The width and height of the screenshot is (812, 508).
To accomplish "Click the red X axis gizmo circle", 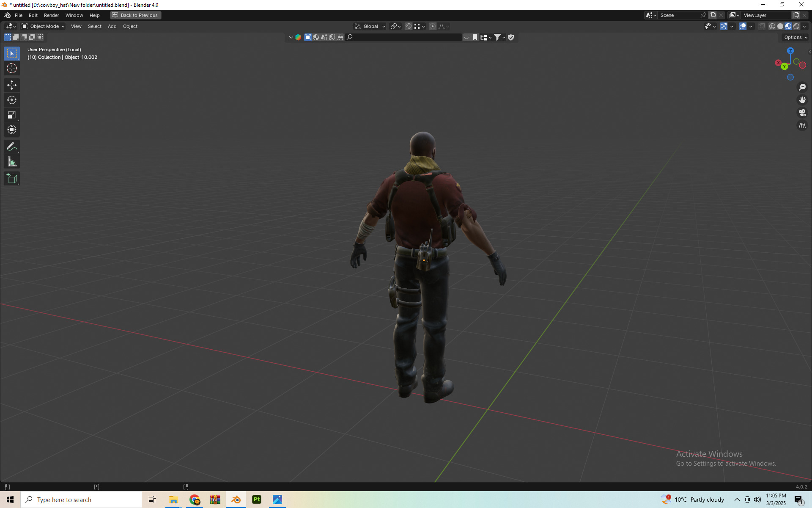I will coord(778,63).
